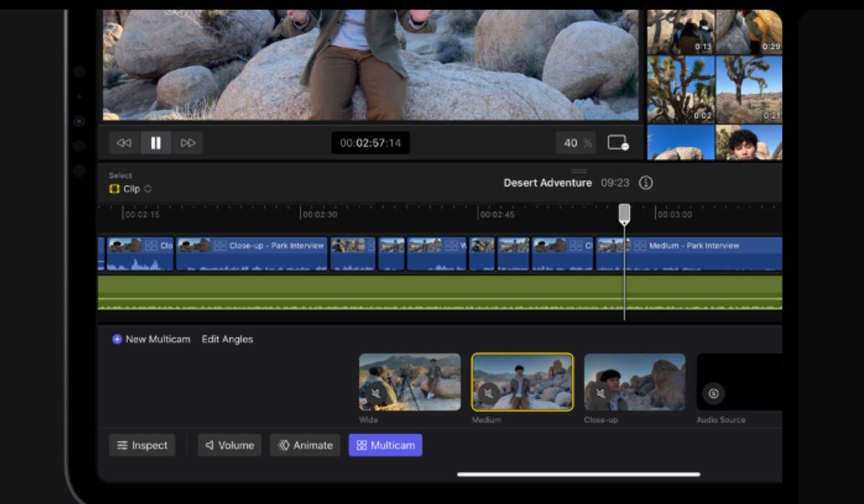Open the Inspect panel
864x504 pixels.
(142, 445)
